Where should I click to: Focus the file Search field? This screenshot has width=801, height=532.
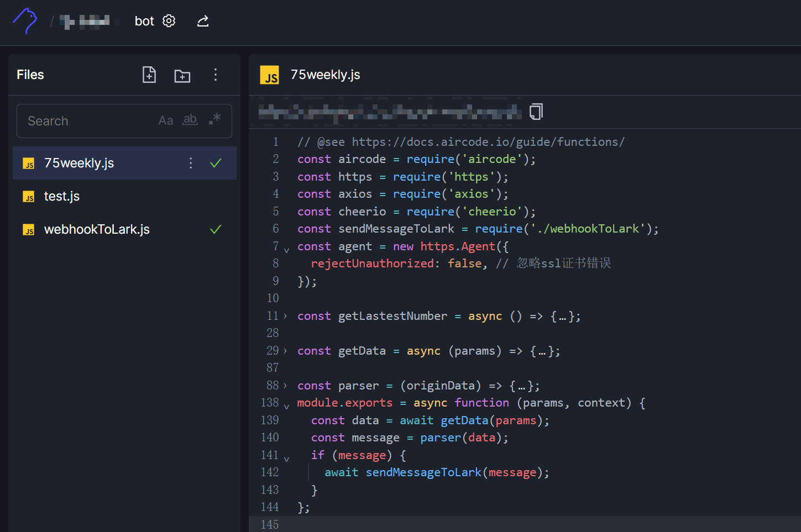coord(124,121)
